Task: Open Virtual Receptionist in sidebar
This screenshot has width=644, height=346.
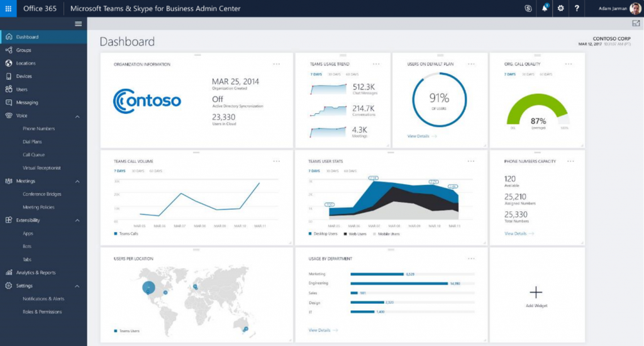Action: 42,168
